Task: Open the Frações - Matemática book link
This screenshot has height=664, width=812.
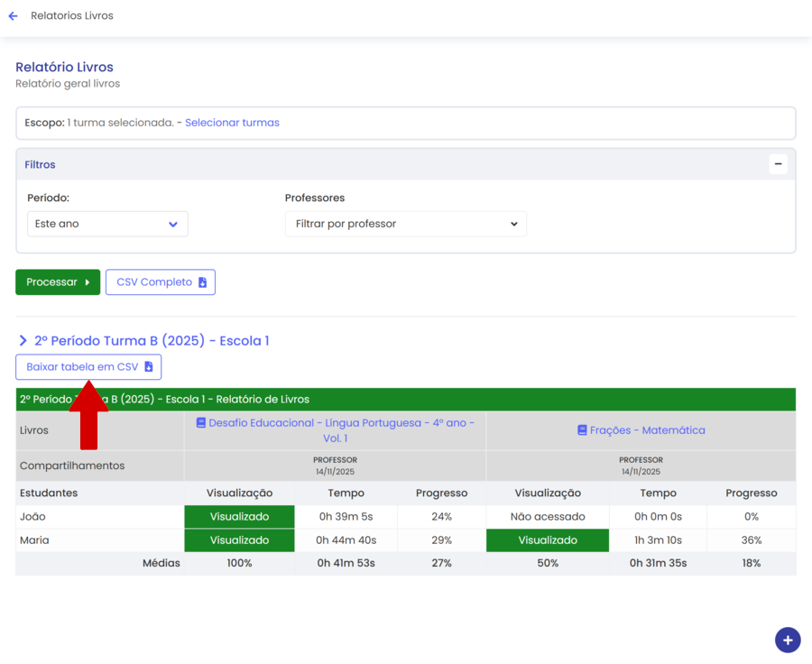Action: [647, 430]
